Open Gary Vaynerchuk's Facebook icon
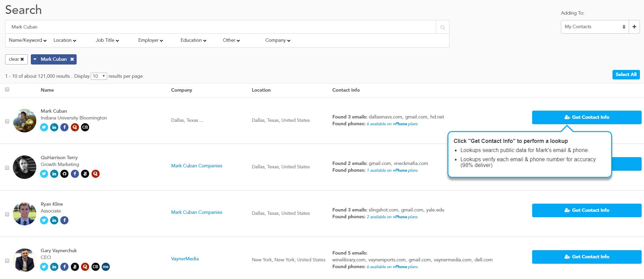 pyautogui.click(x=64, y=267)
